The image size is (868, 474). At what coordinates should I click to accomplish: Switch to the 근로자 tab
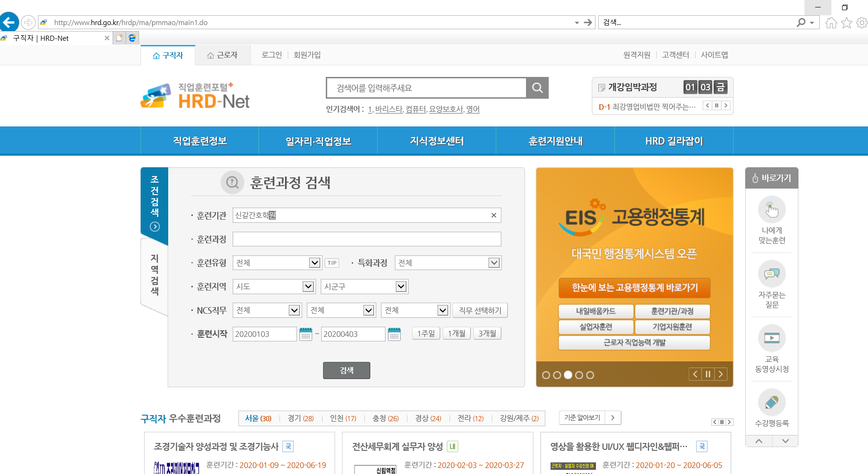[222, 55]
